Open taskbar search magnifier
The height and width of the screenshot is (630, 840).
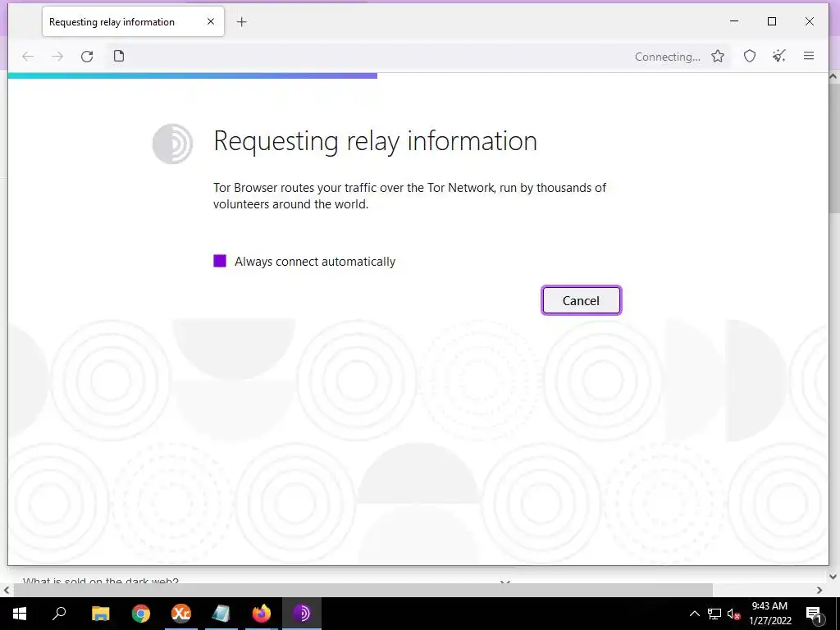(x=59, y=614)
